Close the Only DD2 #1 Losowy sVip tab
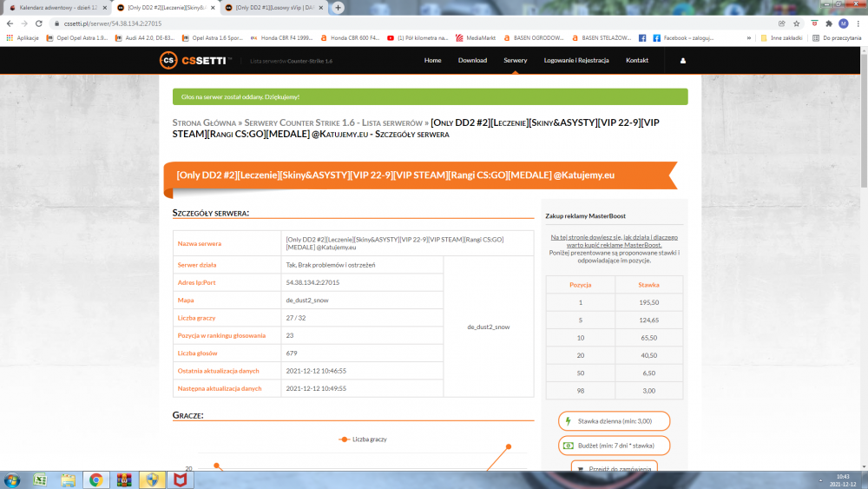 pyautogui.click(x=320, y=8)
